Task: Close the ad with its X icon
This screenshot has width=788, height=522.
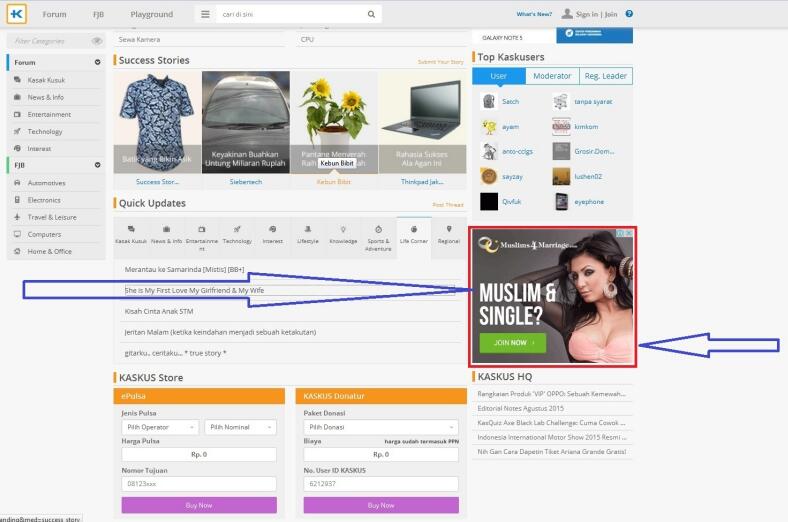Action: point(629,234)
